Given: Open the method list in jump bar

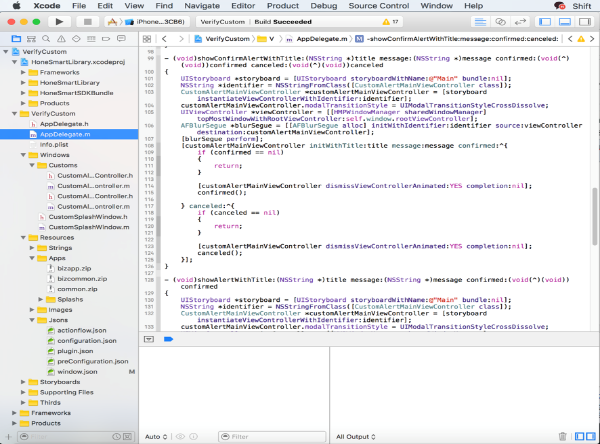Looking at the screenshot, I should coord(457,39).
